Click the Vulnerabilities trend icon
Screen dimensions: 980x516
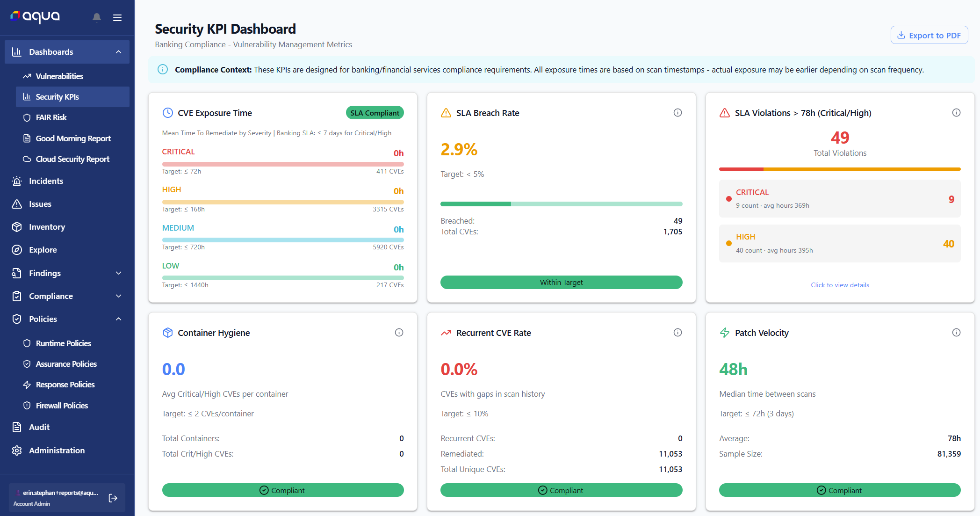27,76
